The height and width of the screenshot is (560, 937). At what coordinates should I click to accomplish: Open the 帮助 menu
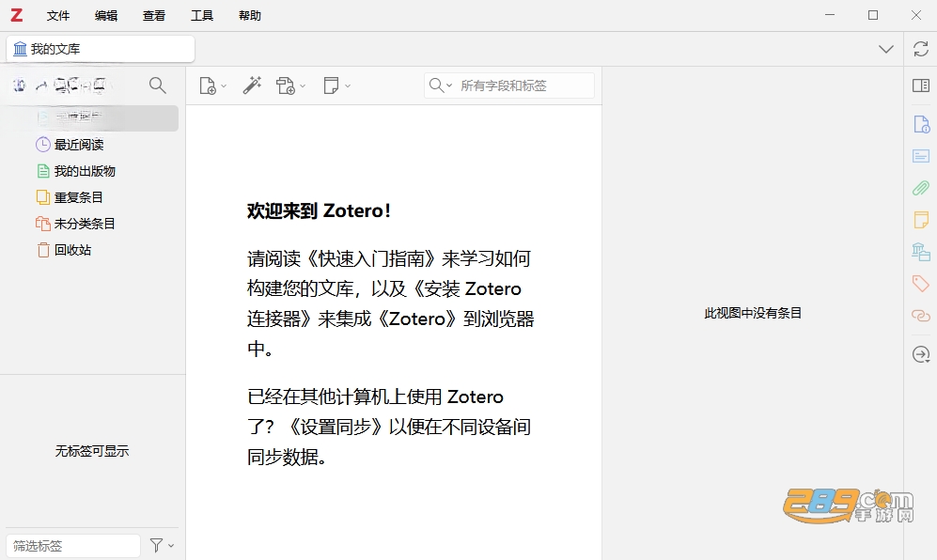pos(249,16)
